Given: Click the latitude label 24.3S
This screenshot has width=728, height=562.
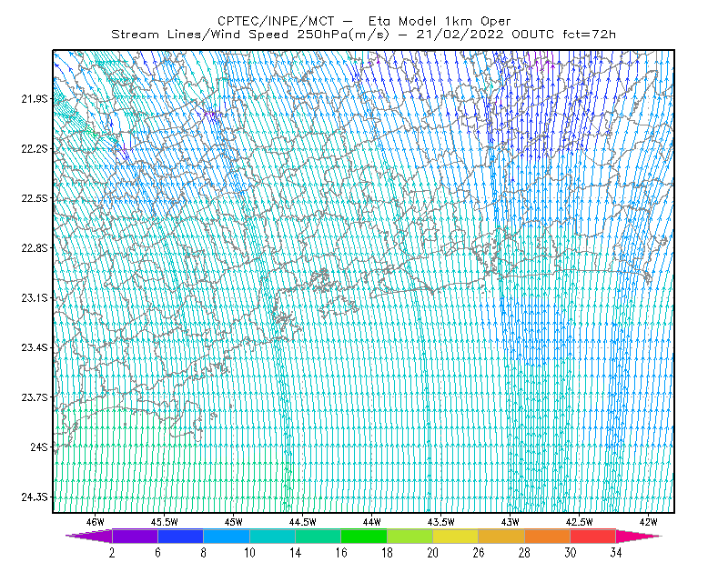Looking at the screenshot, I should (x=35, y=497).
